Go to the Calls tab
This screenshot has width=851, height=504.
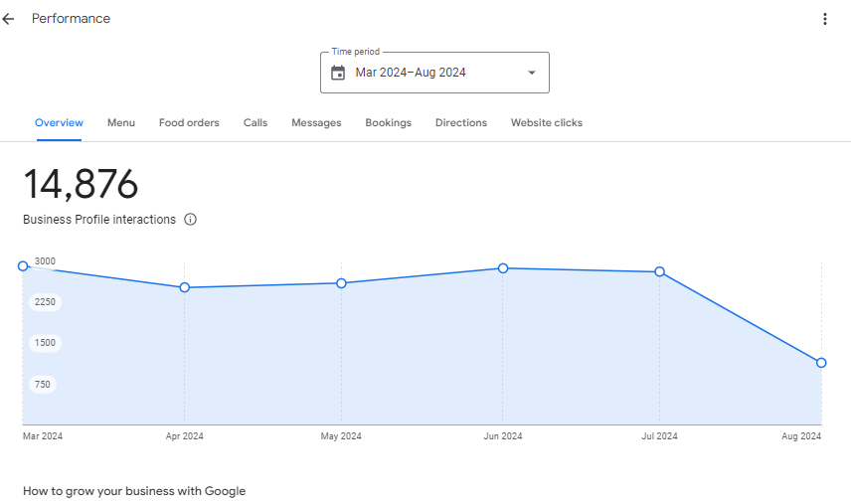point(255,123)
